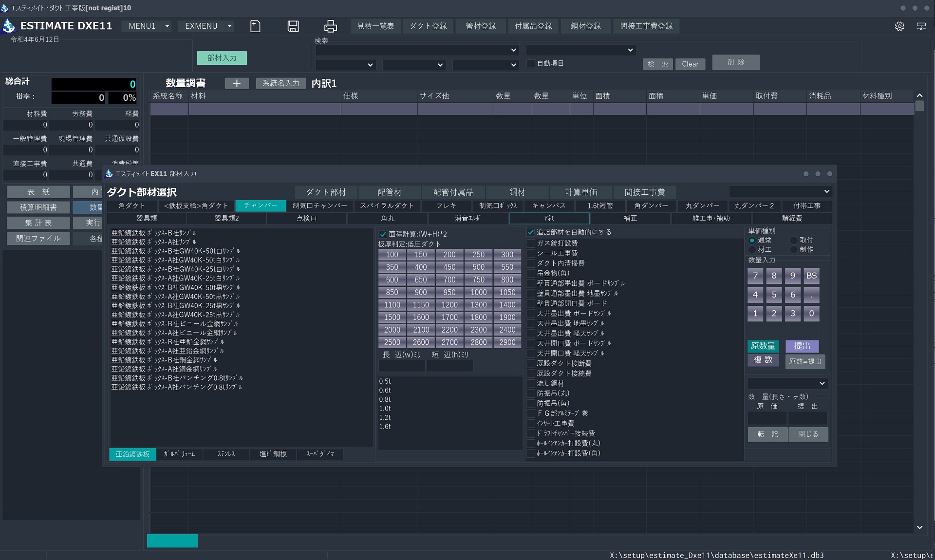This screenshot has width=935, height=560.
Task: Enable the ガス銃打設費 checkbox
Action: point(531,243)
